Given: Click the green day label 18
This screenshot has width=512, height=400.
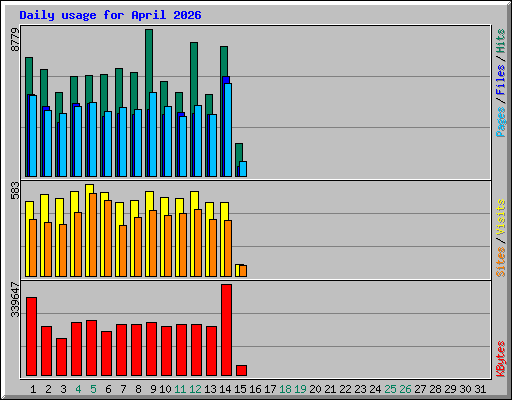Looking at the screenshot, I should click(x=285, y=389).
